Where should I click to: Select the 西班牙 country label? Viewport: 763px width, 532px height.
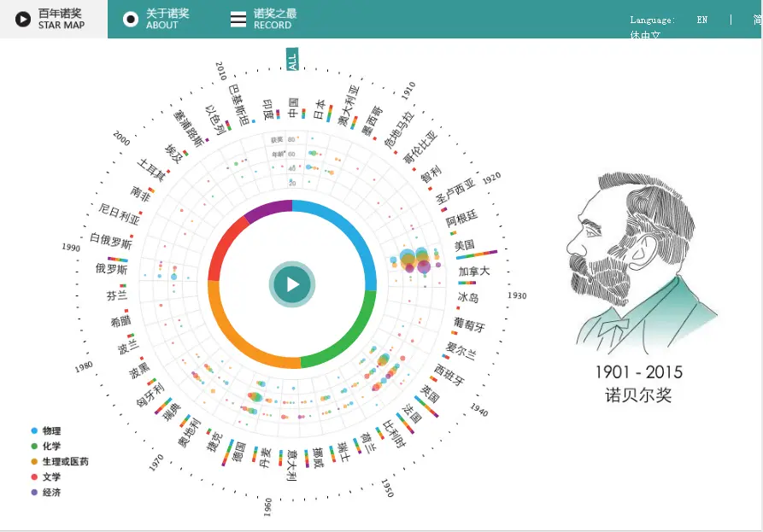pyautogui.click(x=449, y=375)
